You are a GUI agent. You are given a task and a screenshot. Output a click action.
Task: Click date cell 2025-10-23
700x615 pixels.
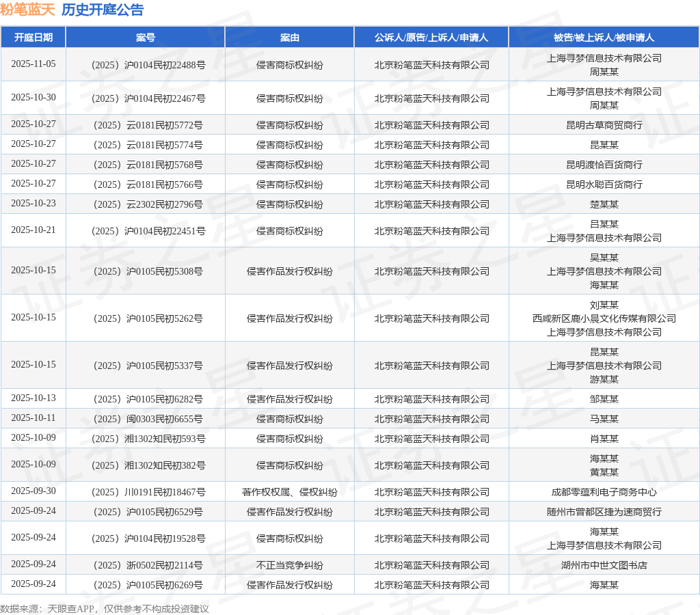click(33, 203)
